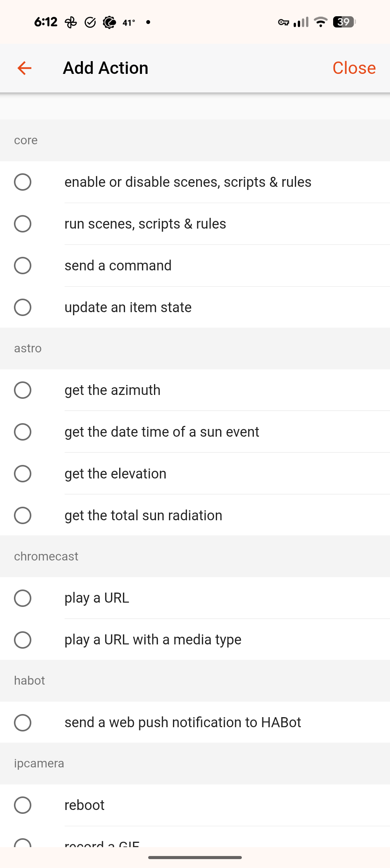The height and width of the screenshot is (868, 390).
Task: Tap the Wi-Fi status icon
Action: tap(320, 22)
